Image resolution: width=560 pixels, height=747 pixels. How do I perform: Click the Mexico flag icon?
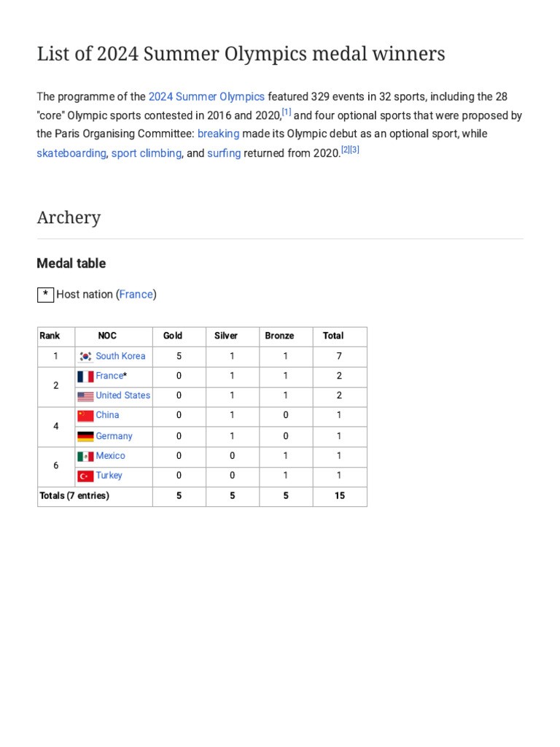pyautogui.click(x=85, y=456)
